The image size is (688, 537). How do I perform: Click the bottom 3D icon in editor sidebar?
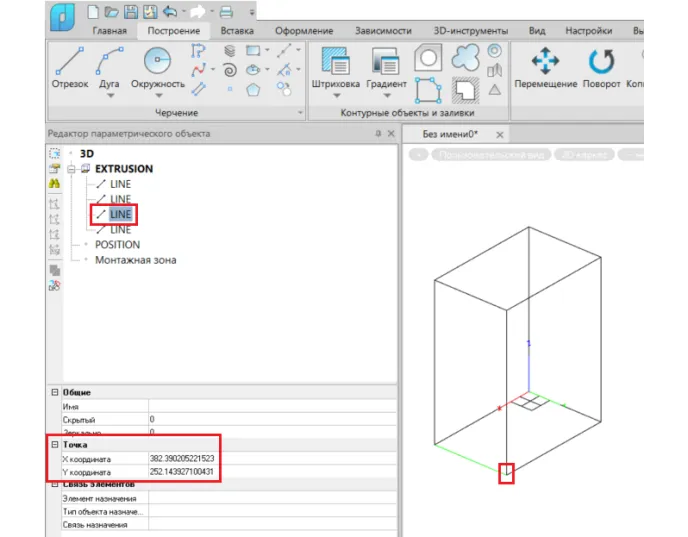pyautogui.click(x=54, y=286)
